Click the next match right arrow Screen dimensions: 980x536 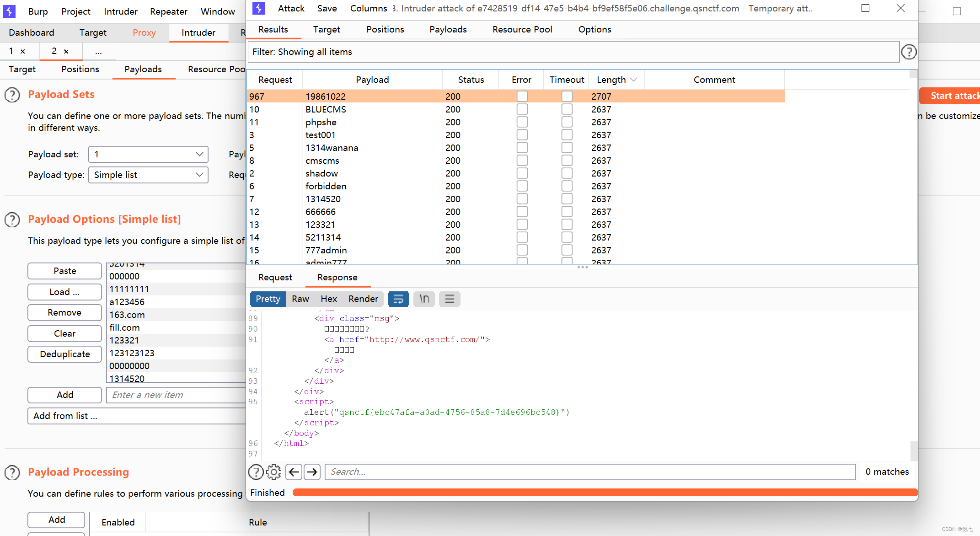coord(312,472)
